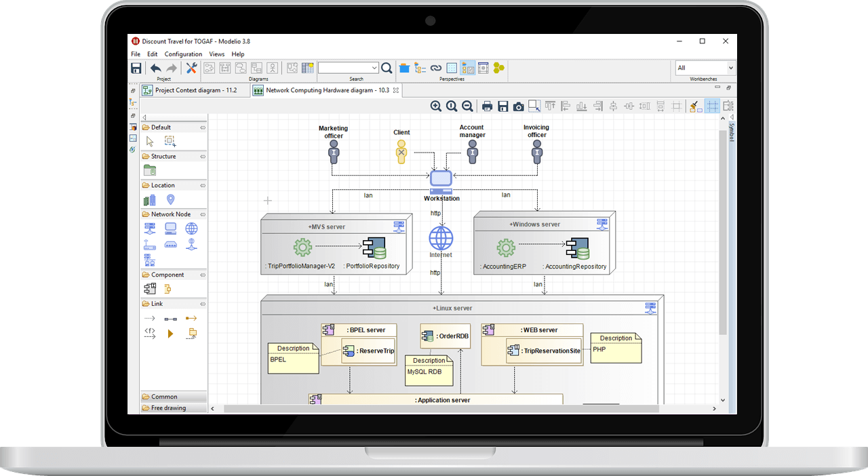
Task: Open the Help menu
Action: click(238, 54)
